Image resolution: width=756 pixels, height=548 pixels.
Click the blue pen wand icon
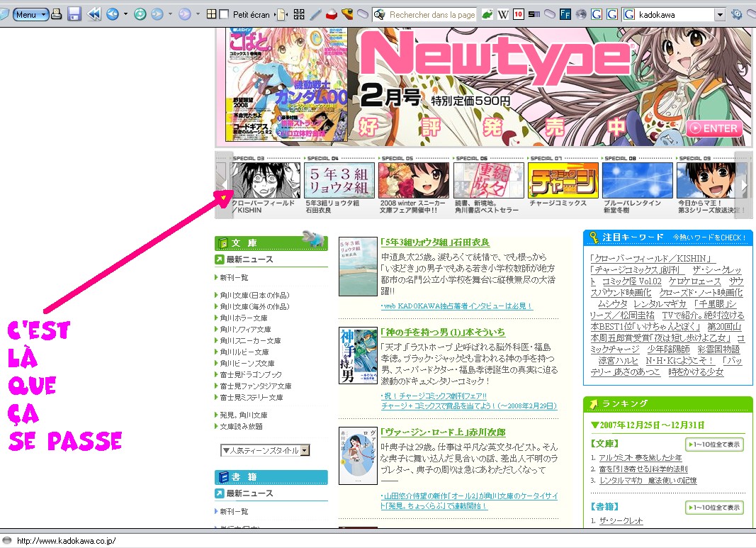315,14
